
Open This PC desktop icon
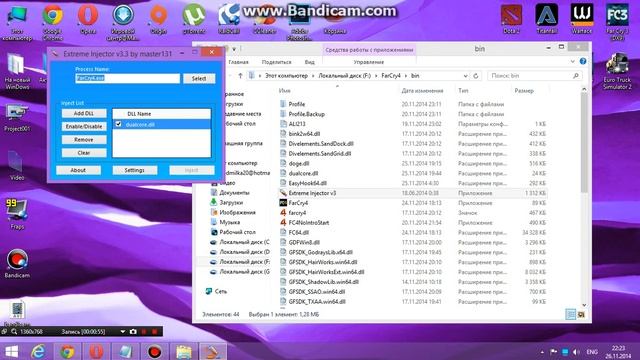click(x=17, y=23)
